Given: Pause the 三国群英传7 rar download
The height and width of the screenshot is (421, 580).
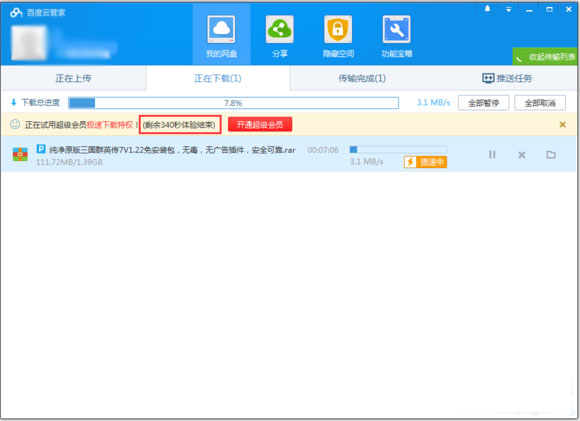Looking at the screenshot, I should [492, 155].
